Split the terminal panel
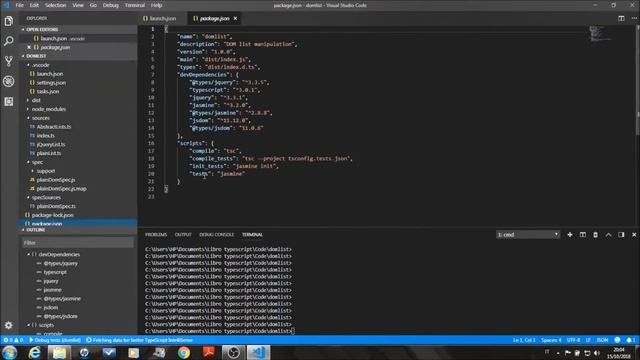 pyautogui.click(x=583, y=235)
